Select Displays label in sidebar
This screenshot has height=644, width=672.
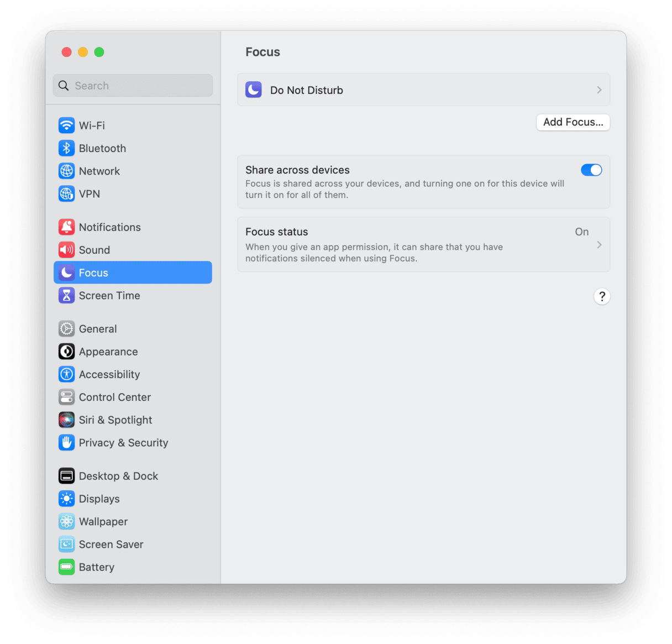tap(99, 499)
